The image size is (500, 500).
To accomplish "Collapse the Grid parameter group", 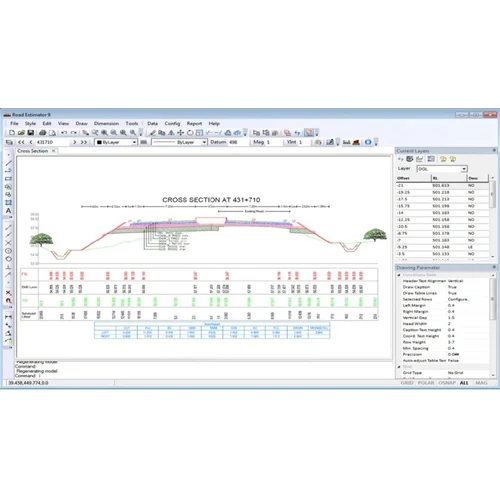I will click(399, 367).
